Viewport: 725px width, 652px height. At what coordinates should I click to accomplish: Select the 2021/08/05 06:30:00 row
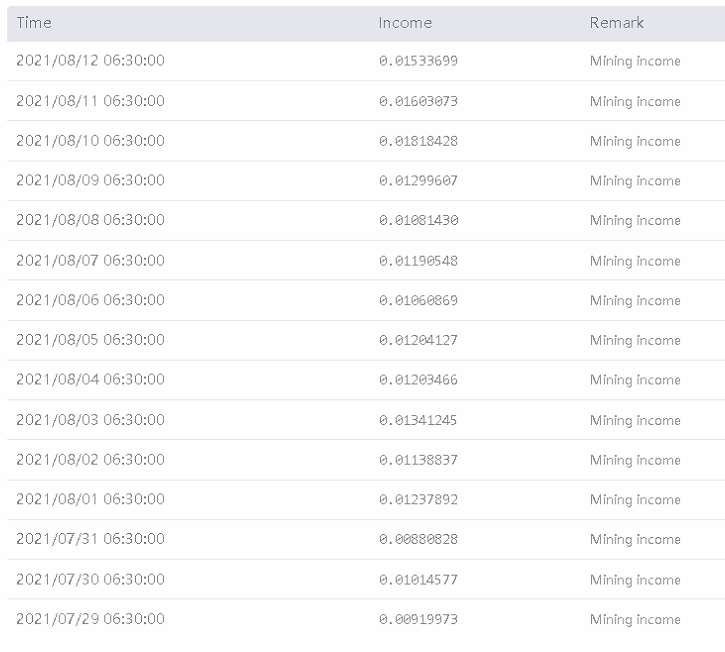[90, 340]
